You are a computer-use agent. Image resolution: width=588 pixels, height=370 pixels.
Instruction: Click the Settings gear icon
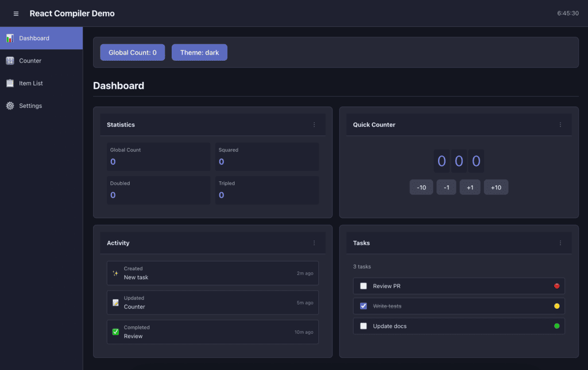(x=10, y=106)
